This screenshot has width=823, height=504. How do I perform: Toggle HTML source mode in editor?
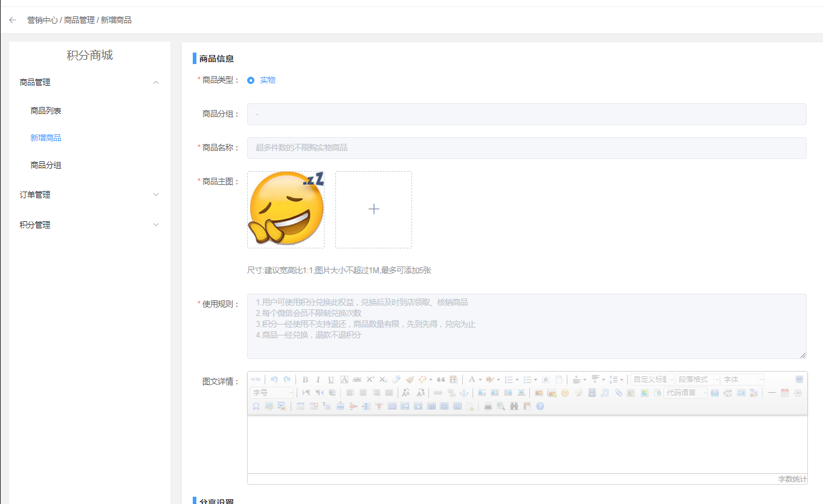pyautogui.click(x=256, y=380)
